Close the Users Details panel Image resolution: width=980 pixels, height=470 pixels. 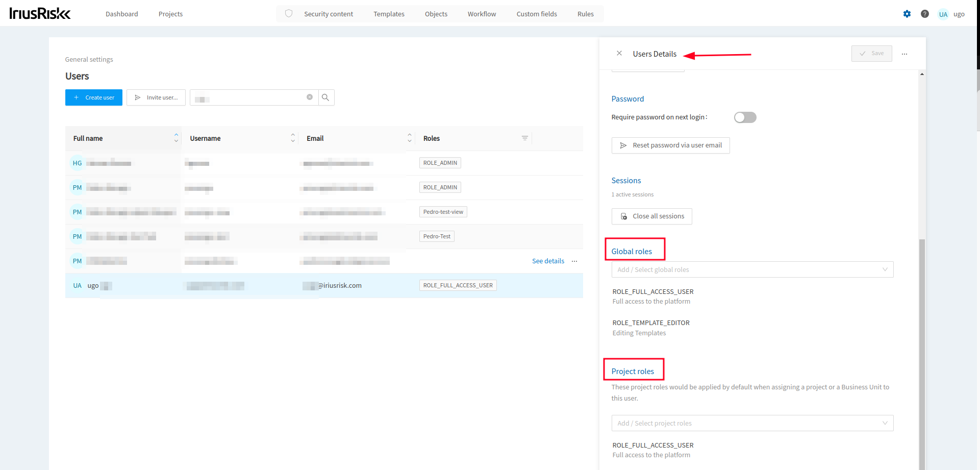619,53
